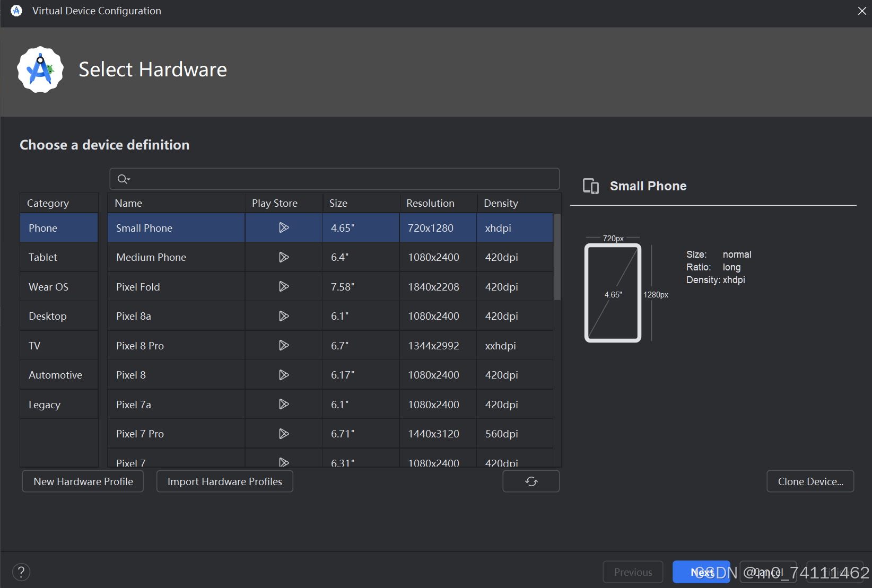Click Import Hardware Profiles button
The image size is (872, 588).
click(x=225, y=481)
